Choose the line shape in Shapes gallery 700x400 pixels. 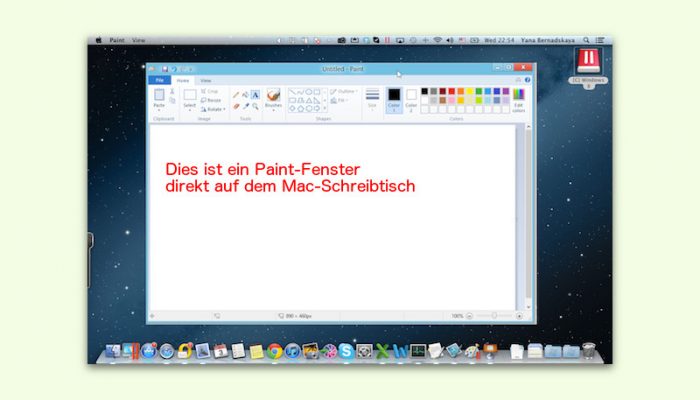click(x=292, y=92)
